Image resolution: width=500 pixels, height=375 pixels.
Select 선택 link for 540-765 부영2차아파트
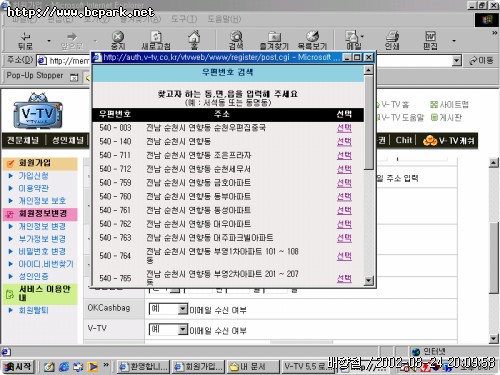pyautogui.click(x=344, y=278)
